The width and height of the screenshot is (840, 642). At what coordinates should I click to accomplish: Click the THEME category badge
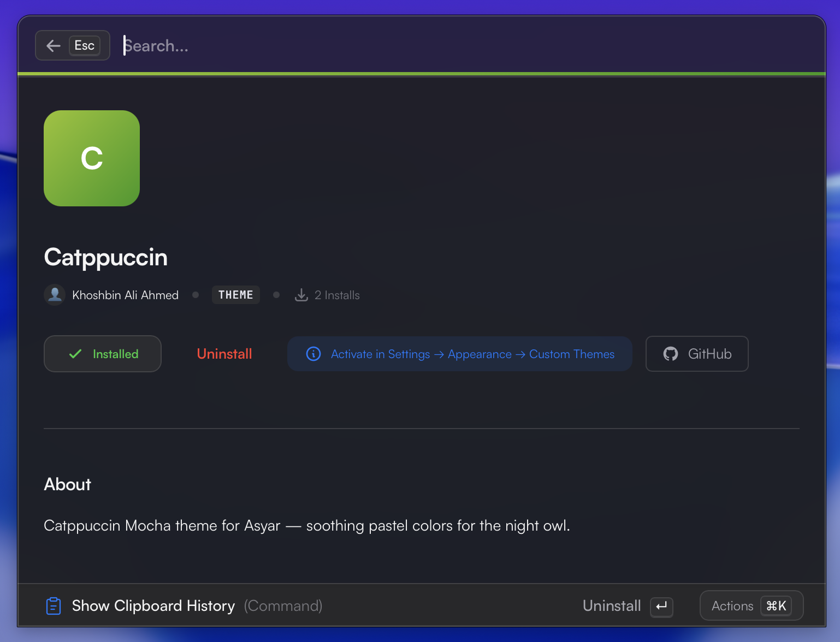click(235, 295)
